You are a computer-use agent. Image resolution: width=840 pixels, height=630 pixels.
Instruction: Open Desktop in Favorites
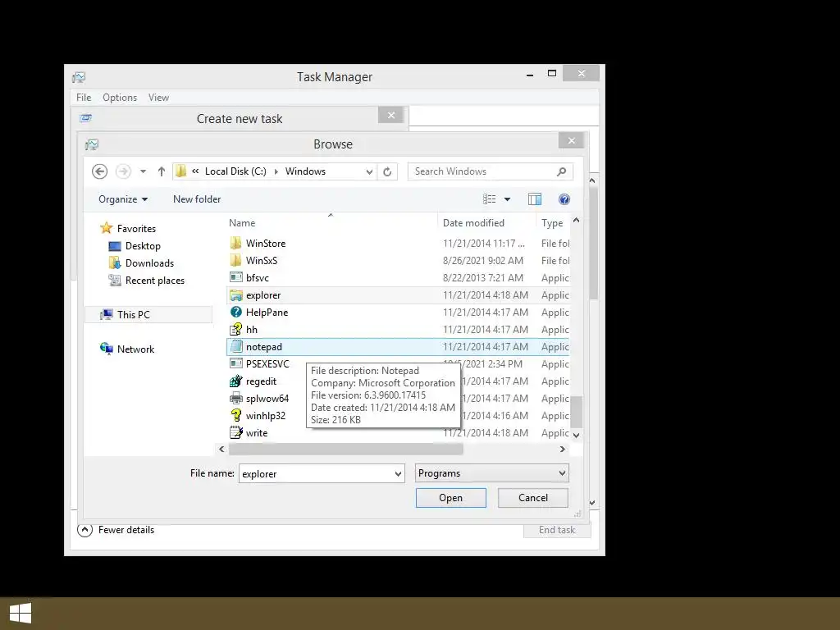coord(143,246)
